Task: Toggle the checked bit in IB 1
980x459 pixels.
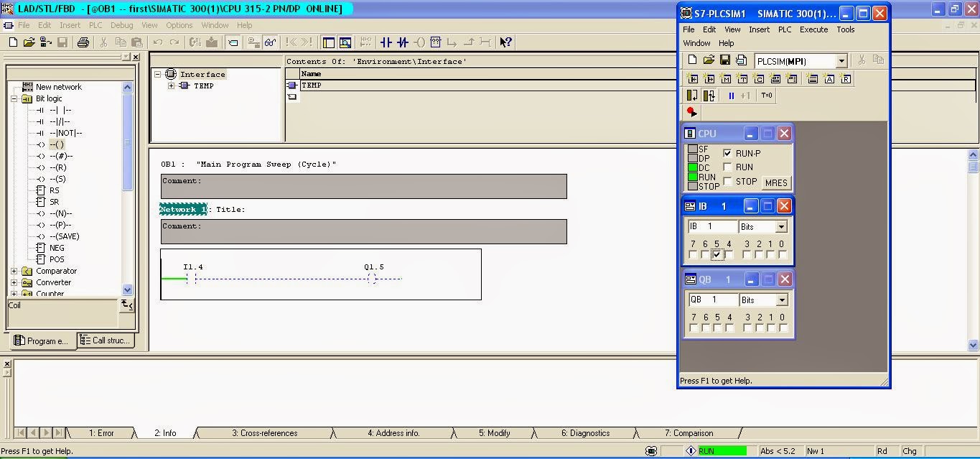Action: click(x=717, y=255)
